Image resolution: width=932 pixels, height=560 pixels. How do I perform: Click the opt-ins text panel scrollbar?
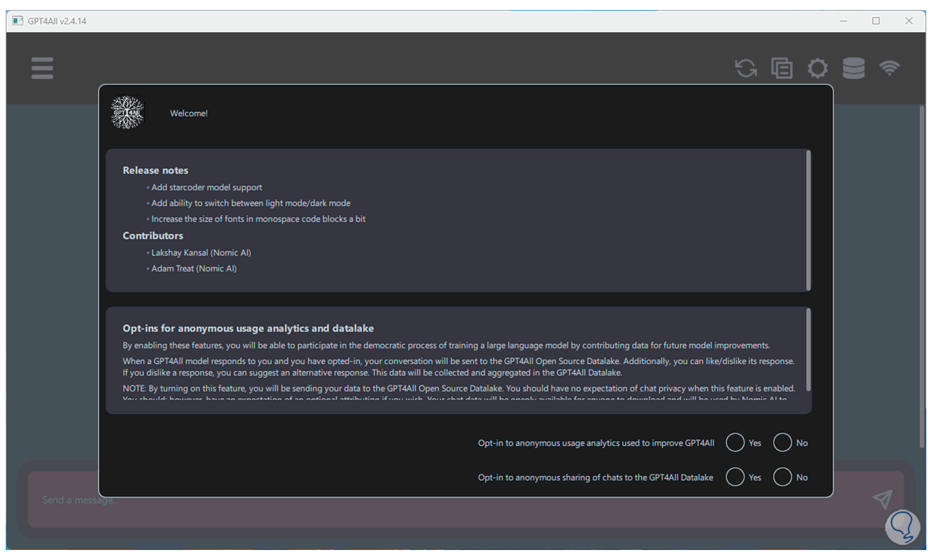(808, 349)
